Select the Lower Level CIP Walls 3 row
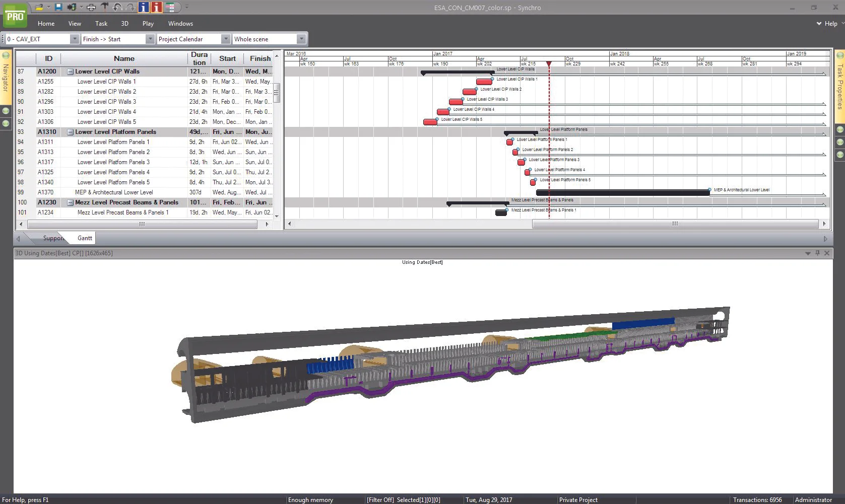The height and width of the screenshot is (504, 845). point(145,102)
